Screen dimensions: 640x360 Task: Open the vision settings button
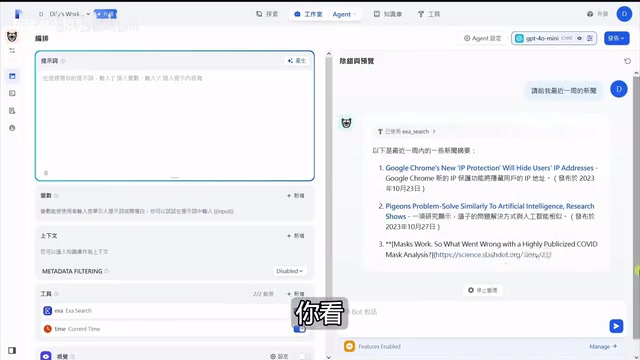click(x=279, y=356)
